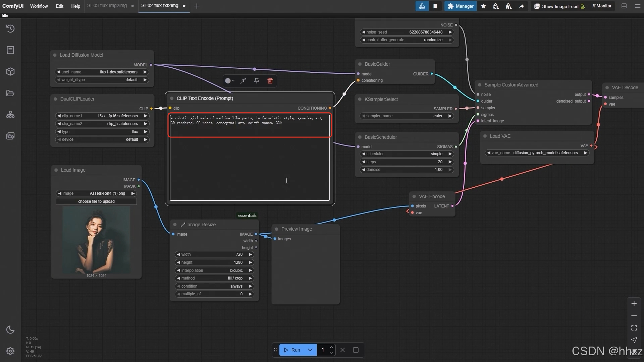Collapse the Load Diffusion Model node dot
Image resolution: width=644 pixels, height=362 pixels.
55,55
